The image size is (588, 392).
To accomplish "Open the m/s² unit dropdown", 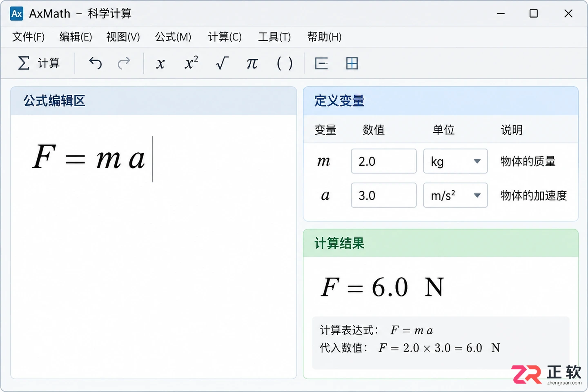I will click(455, 195).
